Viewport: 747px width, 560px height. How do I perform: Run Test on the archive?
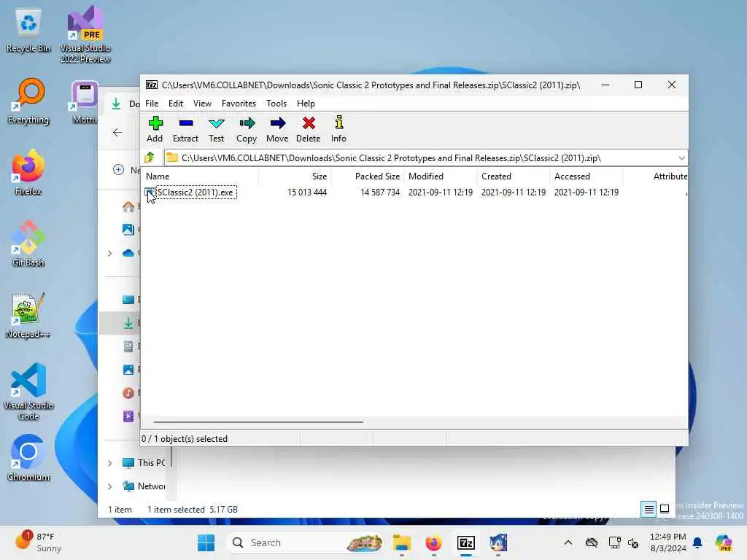(x=216, y=129)
